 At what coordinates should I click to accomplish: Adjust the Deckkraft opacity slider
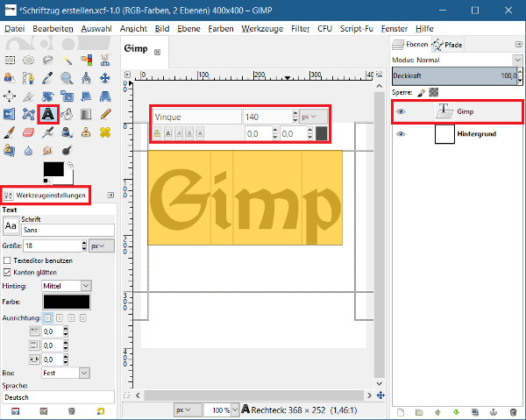click(x=455, y=75)
